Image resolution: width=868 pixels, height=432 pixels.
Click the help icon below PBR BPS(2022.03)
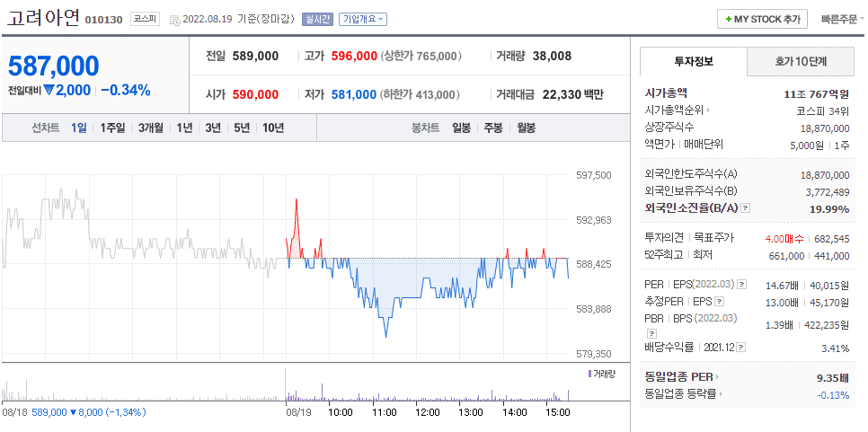[x=651, y=333]
